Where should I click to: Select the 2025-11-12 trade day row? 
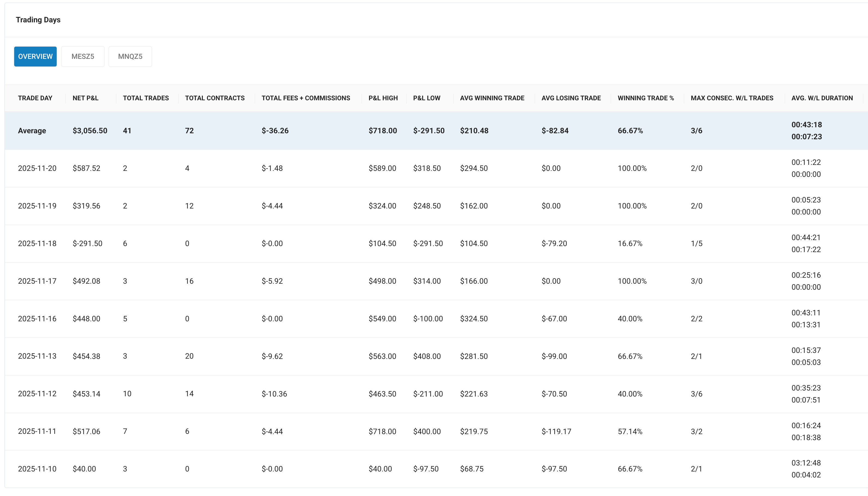click(x=37, y=394)
